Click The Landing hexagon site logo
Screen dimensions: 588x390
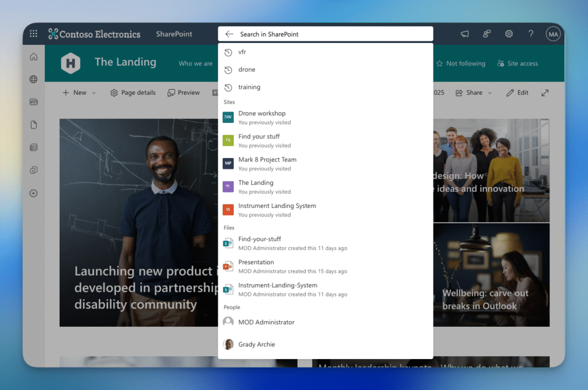tap(71, 63)
